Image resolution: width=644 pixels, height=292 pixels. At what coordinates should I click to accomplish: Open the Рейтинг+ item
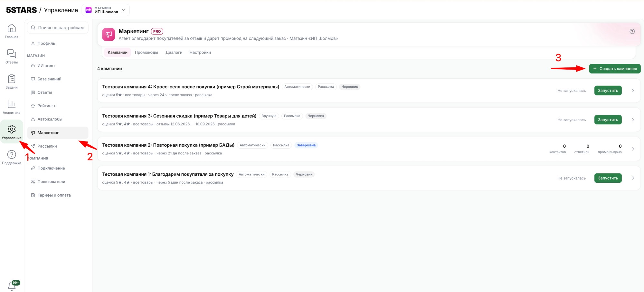pyautogui.click(x=58, y=106)
